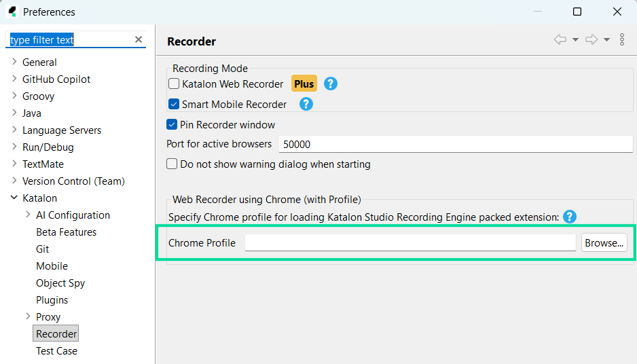Click the Plus badge next to Web Recorder
637x364 pixels.
304,84
